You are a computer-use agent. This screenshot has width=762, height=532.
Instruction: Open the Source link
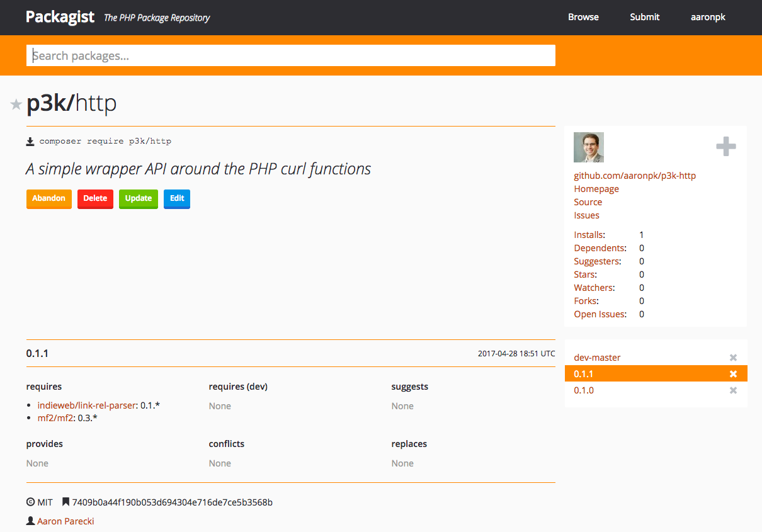[x=588, y=202]
